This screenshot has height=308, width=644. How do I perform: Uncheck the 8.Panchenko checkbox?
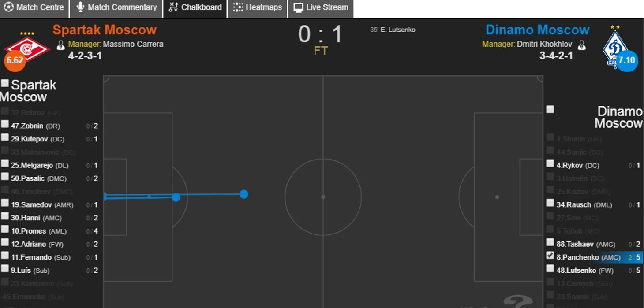[x=550, y=255]
